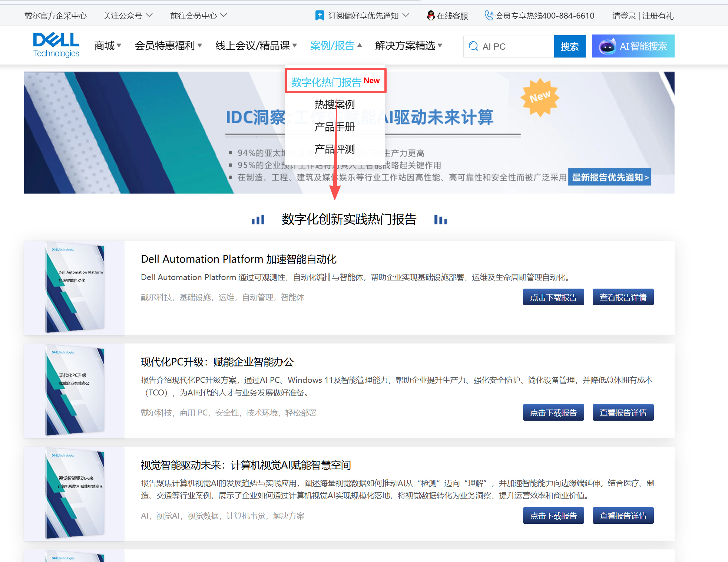The height and width of the screenshot is (562, 728).
Task: Click the search magnifier icon
Action: pyautogui.click(x=473, y=46)
